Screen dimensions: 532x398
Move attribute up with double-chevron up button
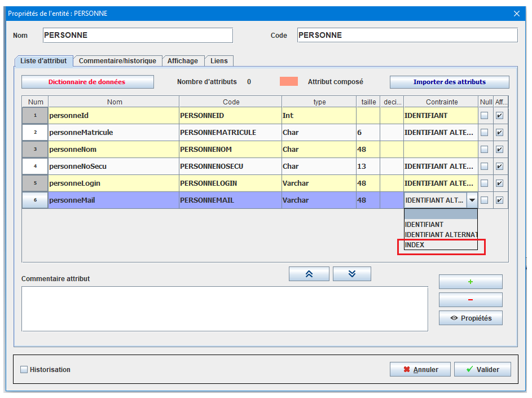point(309,274)
